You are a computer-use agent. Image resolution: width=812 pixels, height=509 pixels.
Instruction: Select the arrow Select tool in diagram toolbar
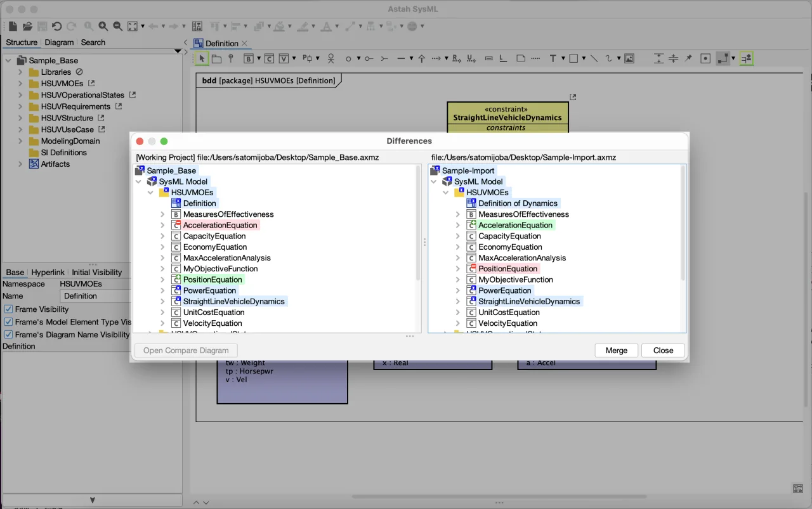(x=202, y=58)
